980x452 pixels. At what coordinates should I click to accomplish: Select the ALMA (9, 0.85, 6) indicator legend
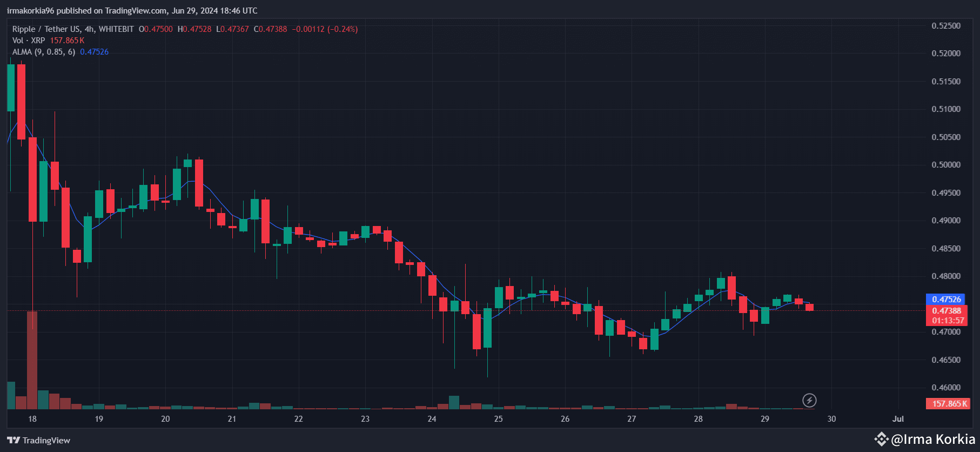[44, 52]
